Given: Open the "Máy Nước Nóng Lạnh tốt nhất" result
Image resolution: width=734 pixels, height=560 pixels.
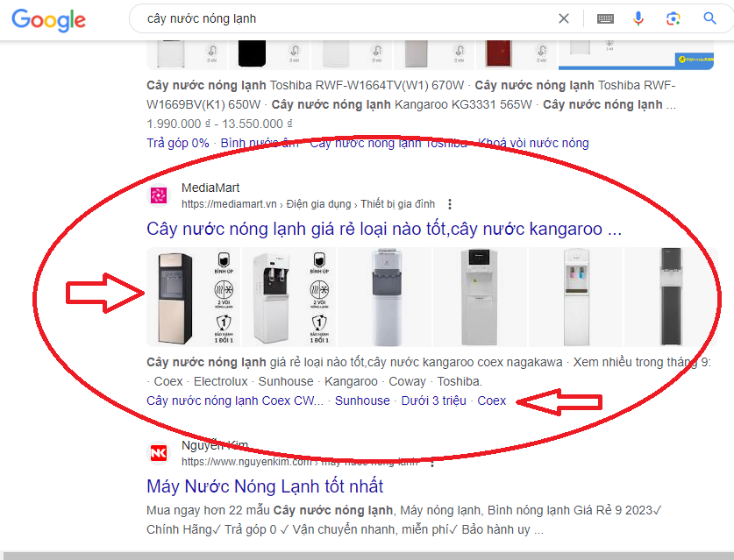Looking at the screenshot, I should click(265, 486).
